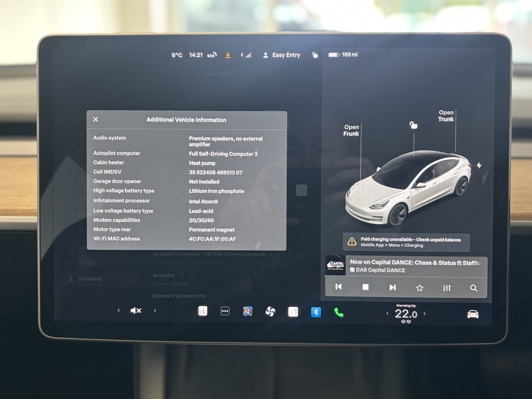Close the Additional Vehicle Information dialog
The image size is (532, 399).
click(95, 120)
